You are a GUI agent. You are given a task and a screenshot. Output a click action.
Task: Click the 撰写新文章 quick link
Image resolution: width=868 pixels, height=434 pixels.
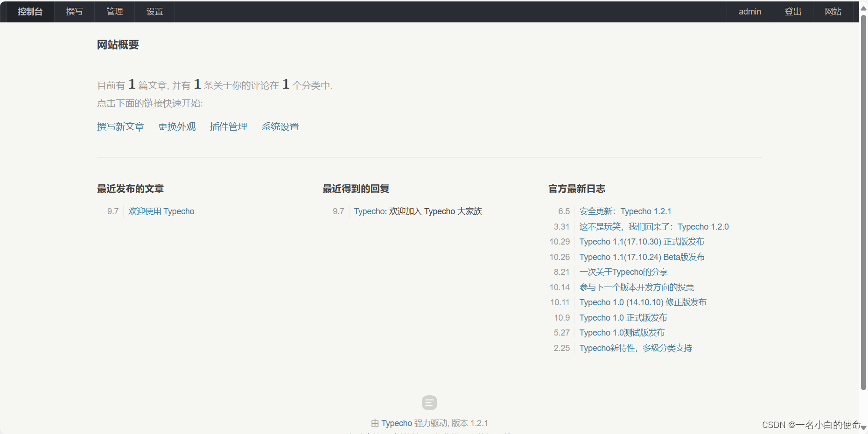coord(120,126)
